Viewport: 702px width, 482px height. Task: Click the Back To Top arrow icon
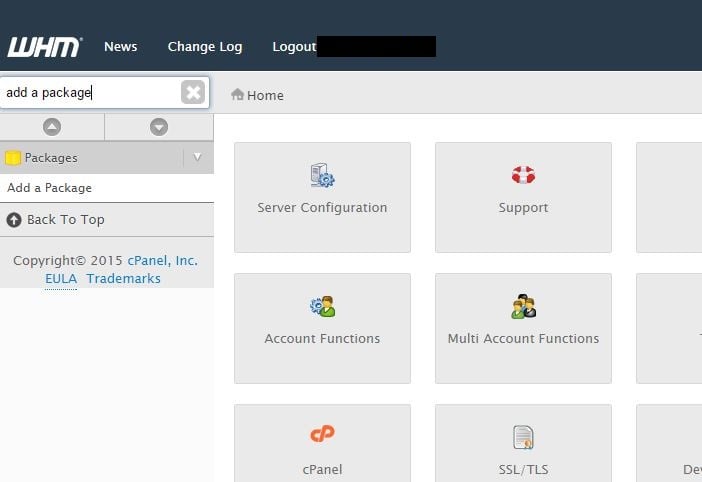(x=14, y=220)
